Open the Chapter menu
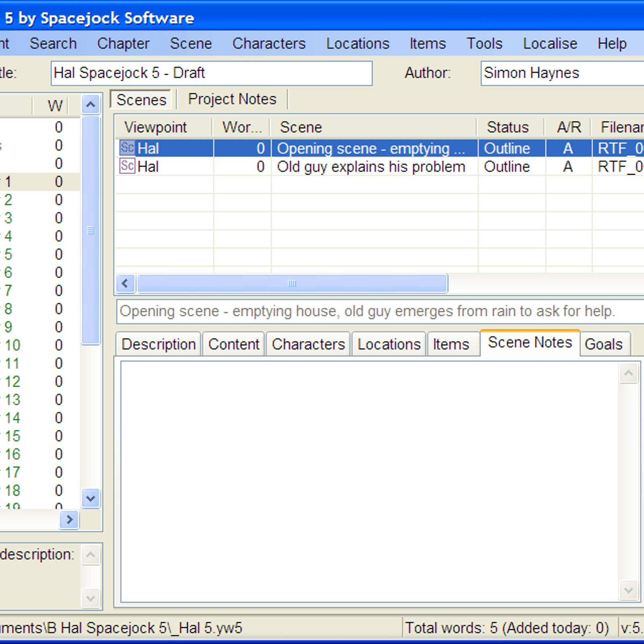Screen dimensions: 644x644 pyautogui.click(x=123, y=43)
